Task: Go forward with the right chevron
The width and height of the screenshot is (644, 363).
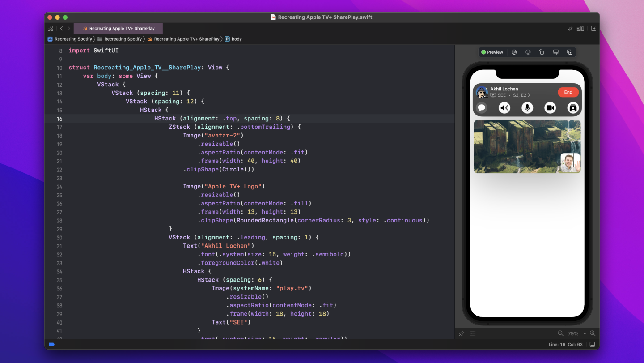Action: coord(68,28)
